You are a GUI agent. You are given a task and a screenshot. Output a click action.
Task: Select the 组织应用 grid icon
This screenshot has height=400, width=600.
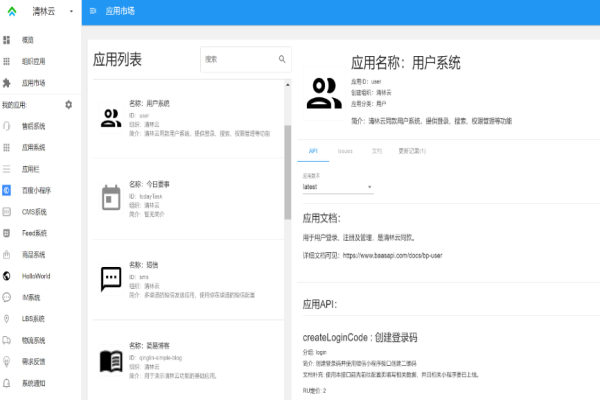(7, 61)
